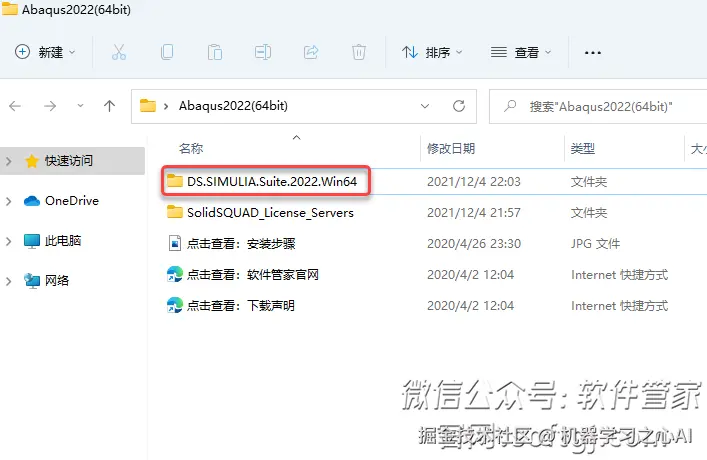Click Abaqus2022(64bit) in the address breadcrumb
This screenshot has height=460, width=707.
click(x=233, y=106)
